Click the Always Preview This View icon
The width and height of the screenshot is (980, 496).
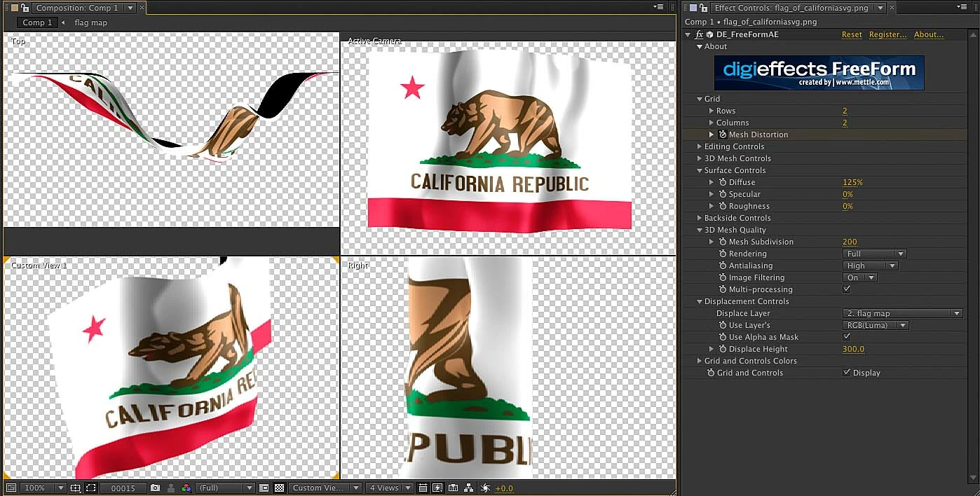point(11,488)
